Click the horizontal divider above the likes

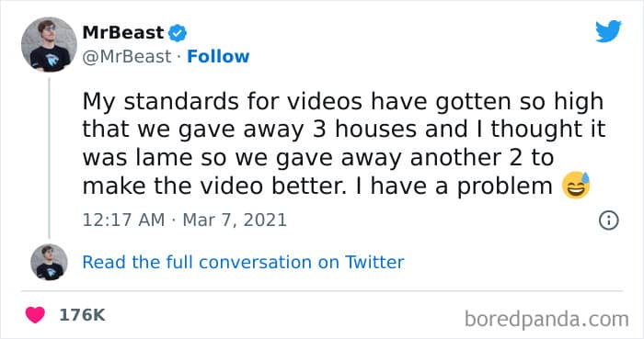tap(322, 291)
